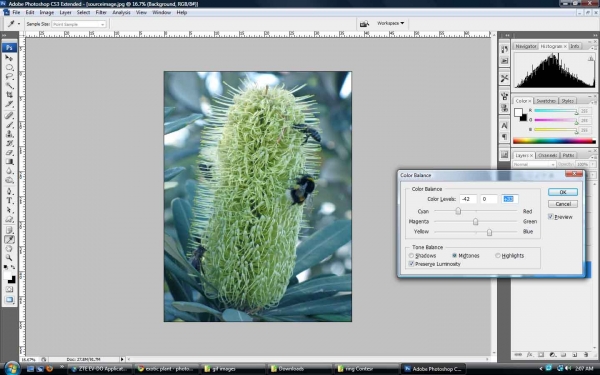Open Tool Presets icon in dock
This screenshot has width=600, height=375.
[x=504, y=78]
